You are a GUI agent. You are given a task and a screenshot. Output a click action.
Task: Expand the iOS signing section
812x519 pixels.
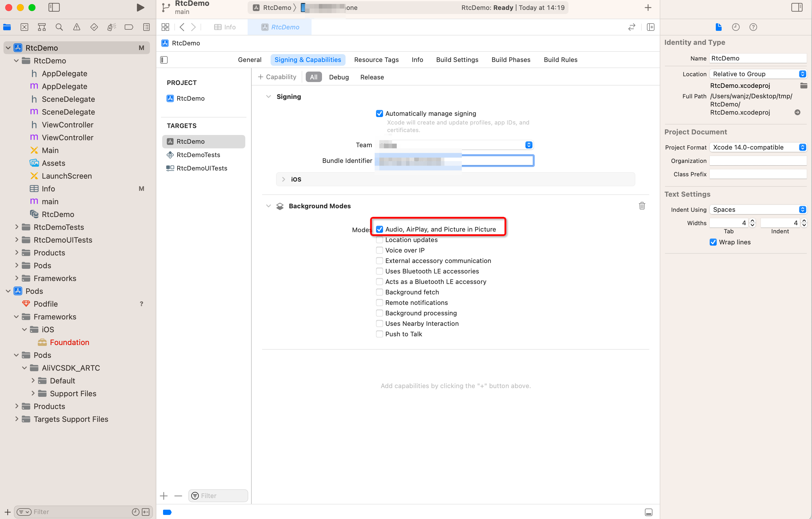click(x=283, y=179)
